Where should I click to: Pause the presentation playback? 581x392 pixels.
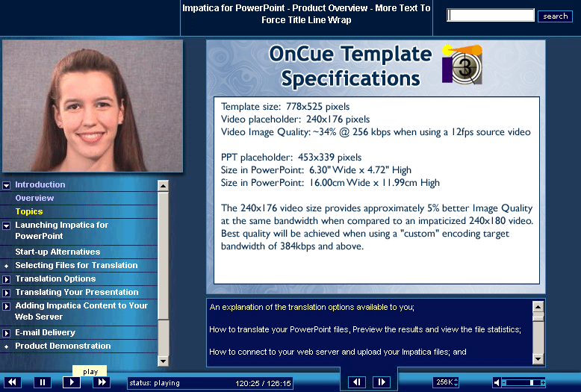point(43,382)
